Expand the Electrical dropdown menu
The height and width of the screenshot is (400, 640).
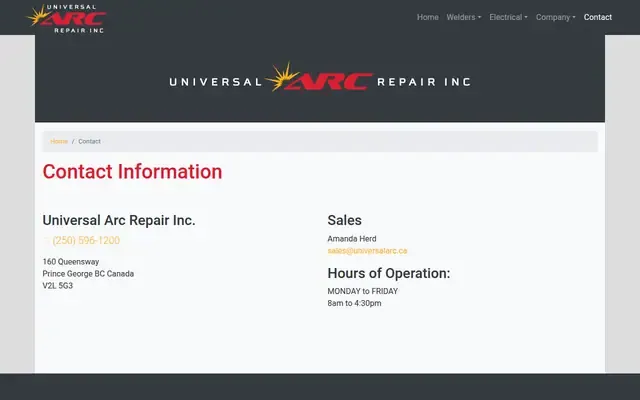[x=508, y=17]
